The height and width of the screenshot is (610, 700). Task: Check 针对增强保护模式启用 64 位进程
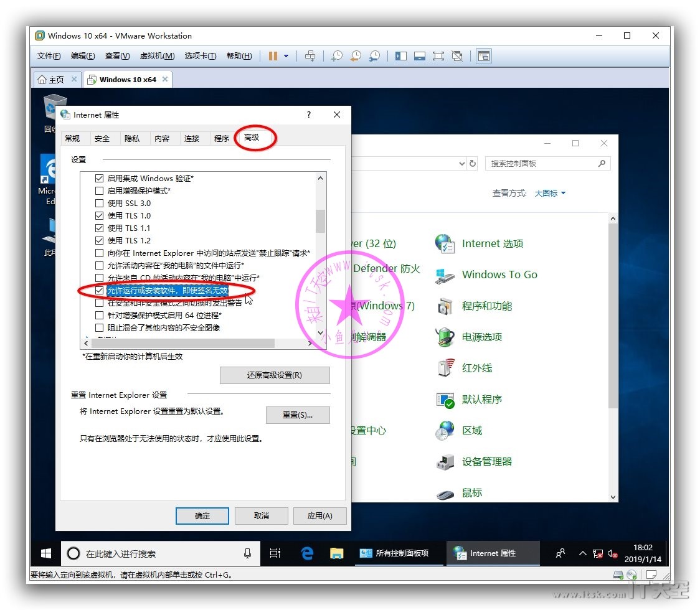coord(99,316)
